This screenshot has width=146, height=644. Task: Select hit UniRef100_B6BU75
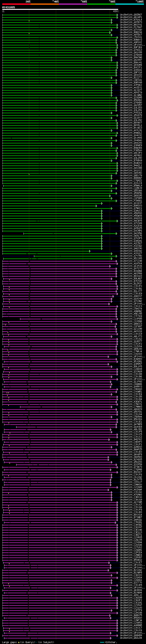131,615
